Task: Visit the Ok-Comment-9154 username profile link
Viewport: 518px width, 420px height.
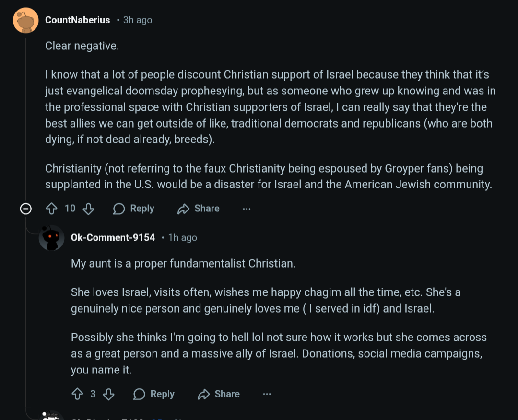Action: click(113, 238)
